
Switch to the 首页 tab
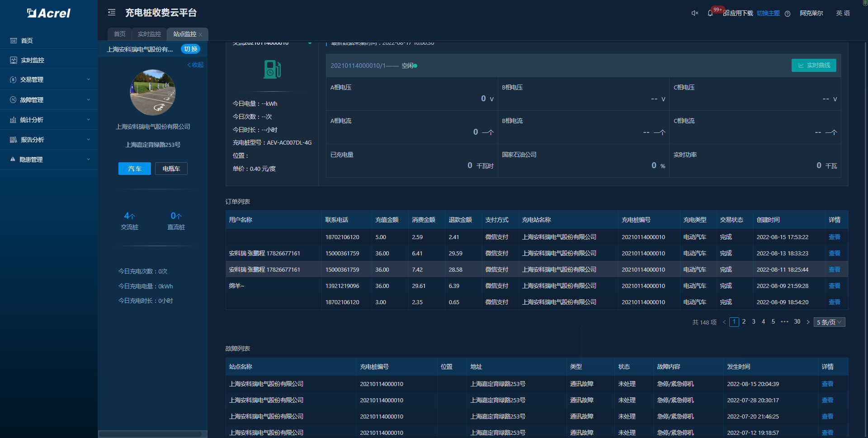(119, 34)
